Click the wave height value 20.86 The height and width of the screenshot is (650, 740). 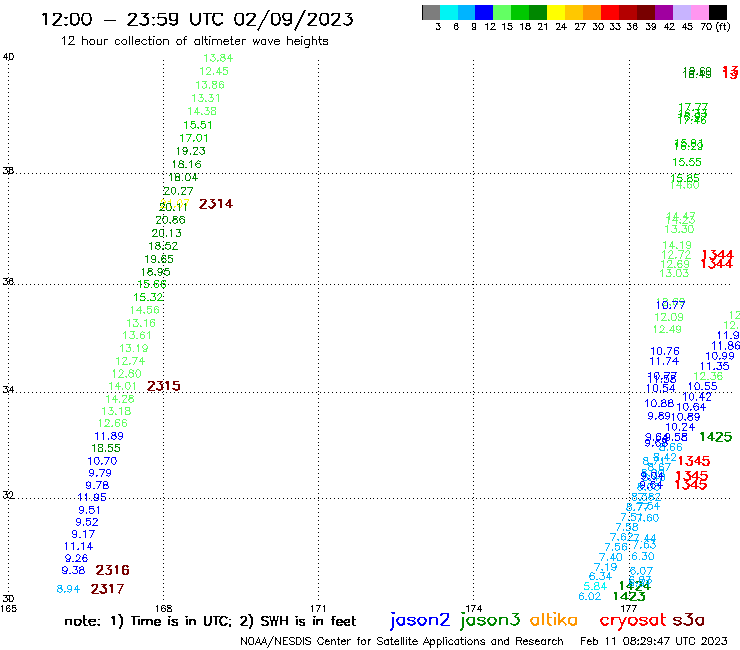tap(170, 220)
